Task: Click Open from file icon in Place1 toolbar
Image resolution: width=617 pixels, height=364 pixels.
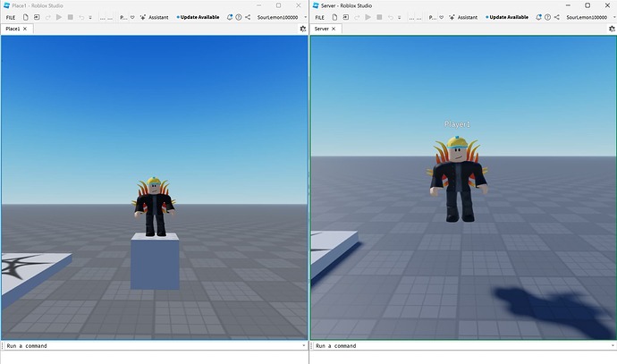Action: (x=37, y=17)
